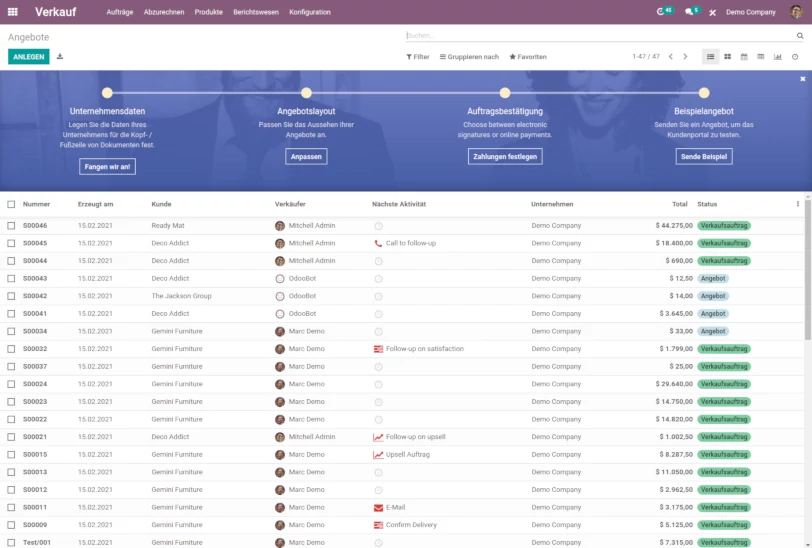
Task: Select the checkbox for order S00042
Action: point(11,296)
